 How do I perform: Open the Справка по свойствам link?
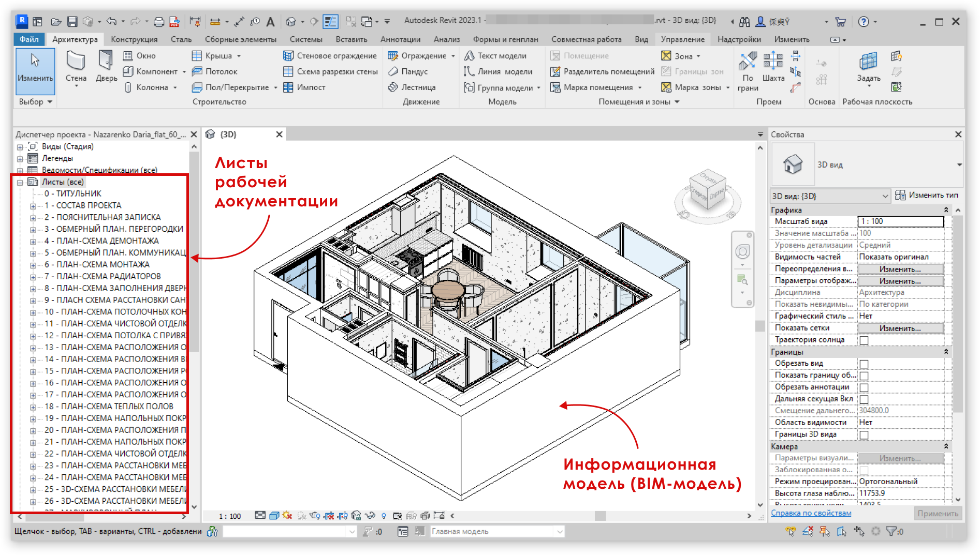(x=811, y=513)
